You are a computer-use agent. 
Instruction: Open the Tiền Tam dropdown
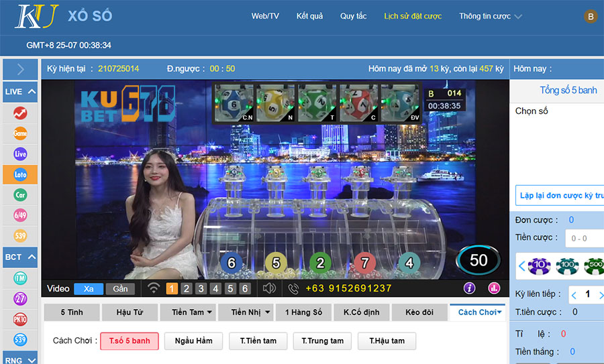click(188, 312)
